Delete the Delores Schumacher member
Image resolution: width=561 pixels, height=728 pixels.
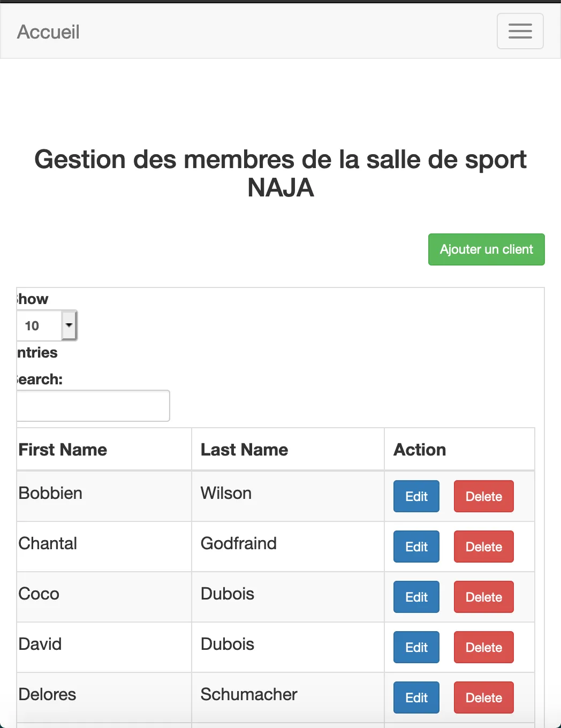tap(483, 697)
